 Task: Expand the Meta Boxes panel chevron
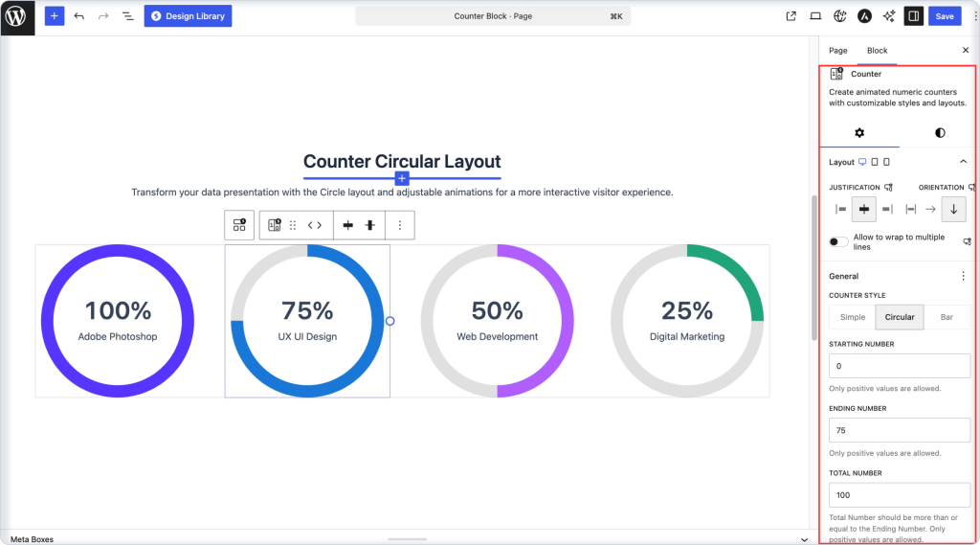click(x=804, y=539)
